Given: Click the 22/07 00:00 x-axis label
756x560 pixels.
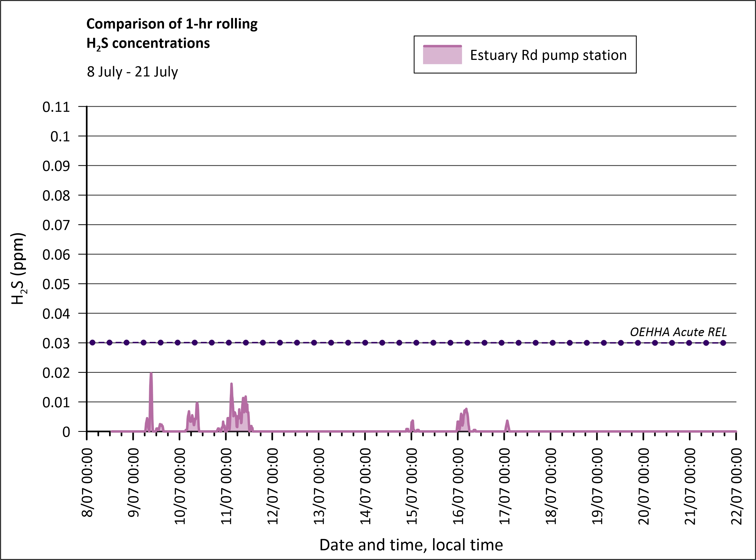Looking at the screenshot, I should [x=736, y=486].
